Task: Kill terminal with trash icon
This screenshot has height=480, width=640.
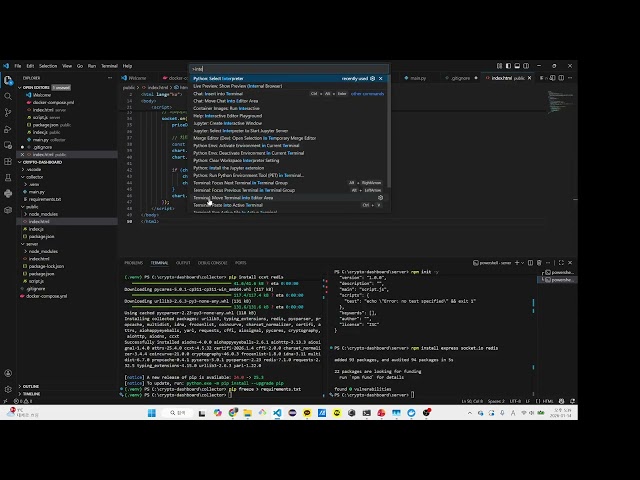Action: point(539,263)
